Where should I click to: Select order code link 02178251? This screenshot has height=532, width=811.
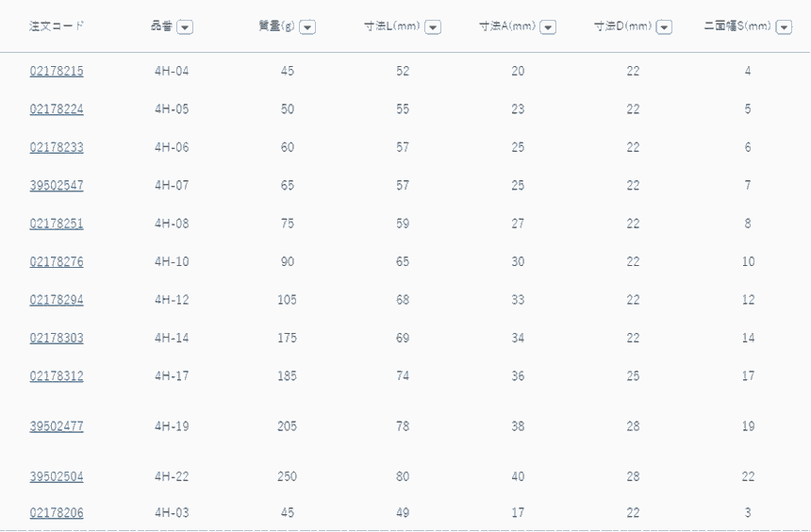click(57, 224)
